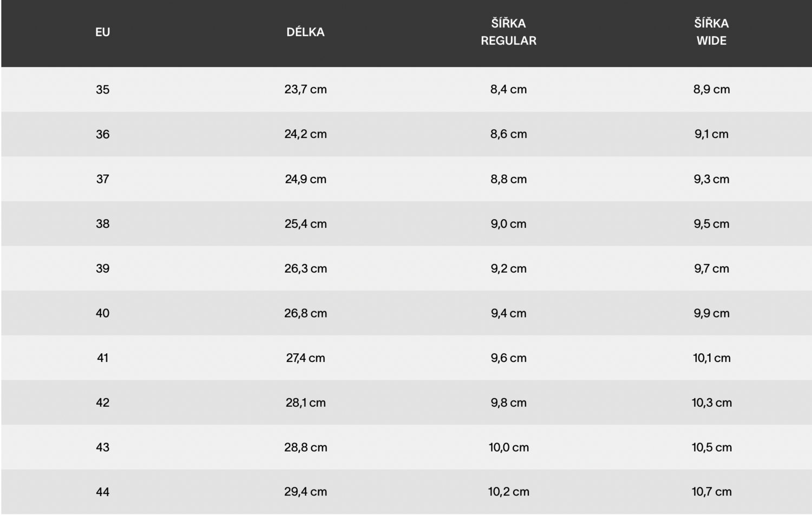
Task: Select the ŠÍŘKA WIDE column header
Action: click(711, 32)
